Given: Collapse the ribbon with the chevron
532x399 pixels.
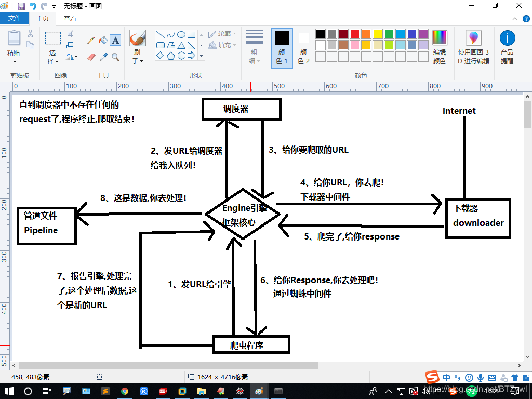Looking at the screenshot, I should [515, 19].
